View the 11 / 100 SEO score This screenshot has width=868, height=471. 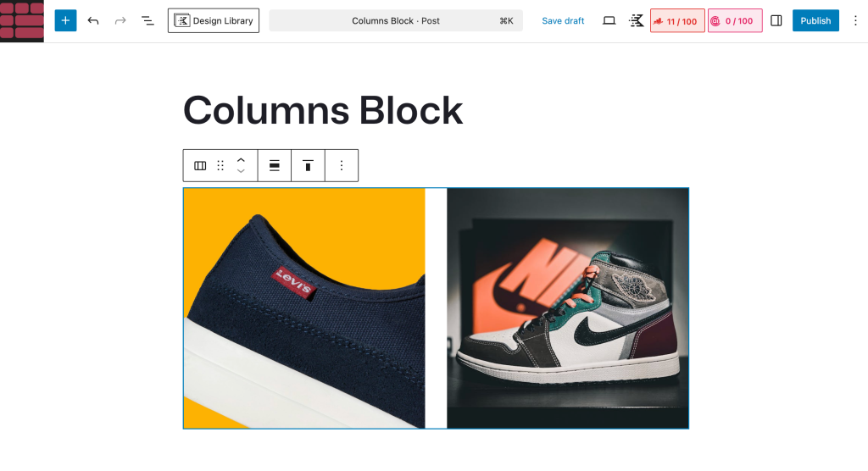point(677,20)
